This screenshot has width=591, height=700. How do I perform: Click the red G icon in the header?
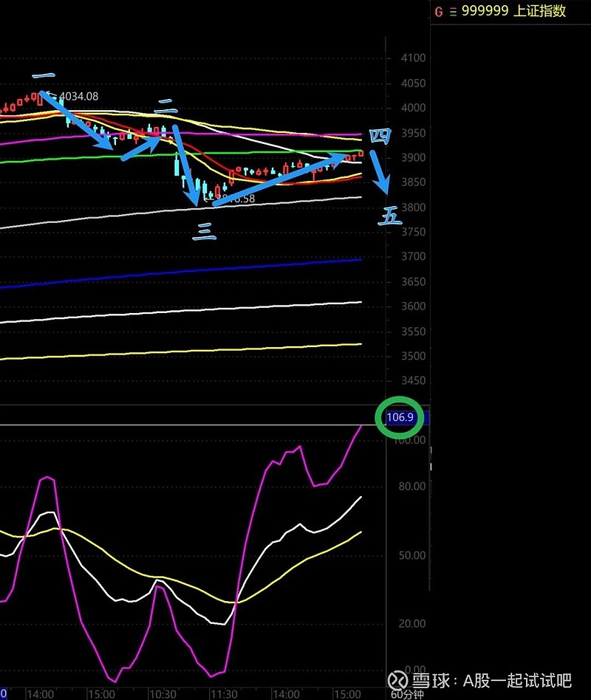click(x=439, y=12)
